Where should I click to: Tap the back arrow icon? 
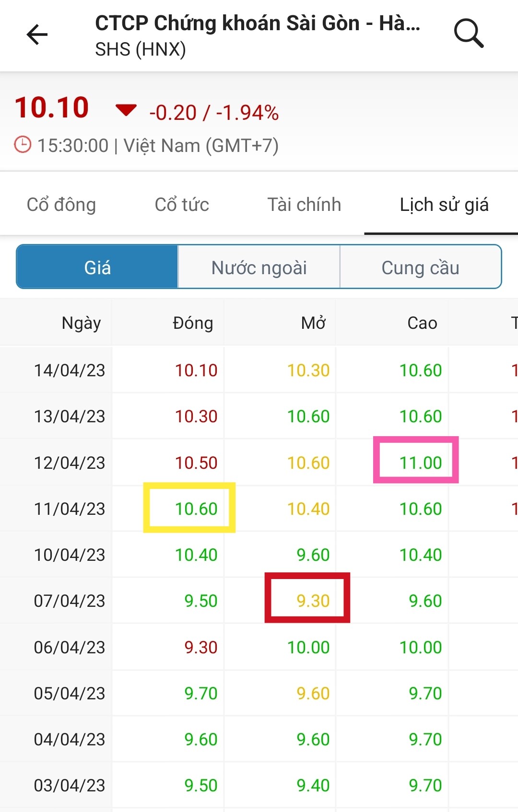37,35
